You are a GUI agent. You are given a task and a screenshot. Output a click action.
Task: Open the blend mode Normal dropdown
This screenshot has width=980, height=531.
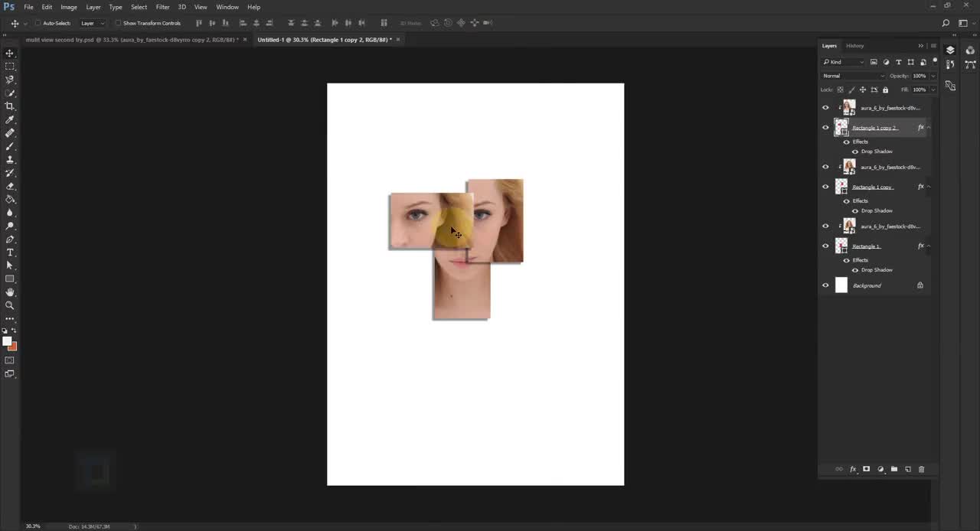(853, 76)
